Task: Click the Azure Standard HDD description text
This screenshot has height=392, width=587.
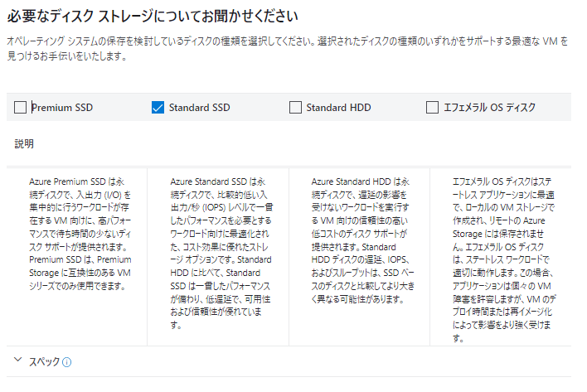Action: click(363, 240)
